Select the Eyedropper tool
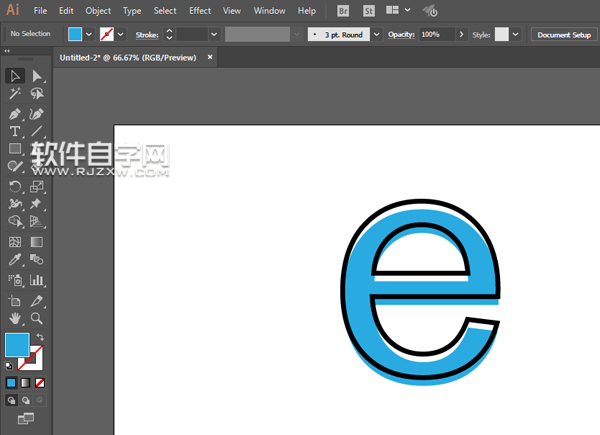 coord(15,259)
